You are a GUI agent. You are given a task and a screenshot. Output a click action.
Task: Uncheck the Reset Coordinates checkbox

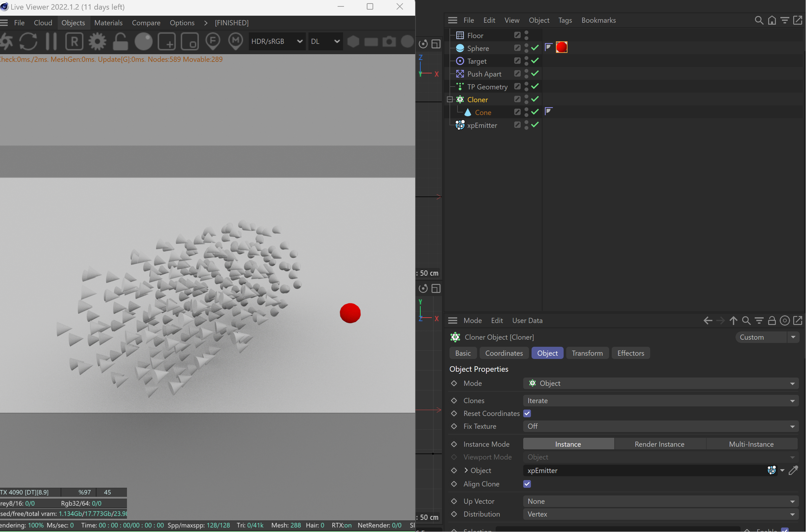click(x=527, y=413)
